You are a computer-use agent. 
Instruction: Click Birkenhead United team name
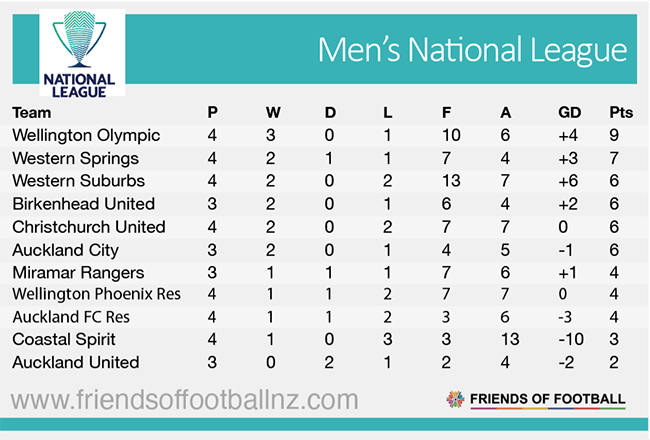84,204
